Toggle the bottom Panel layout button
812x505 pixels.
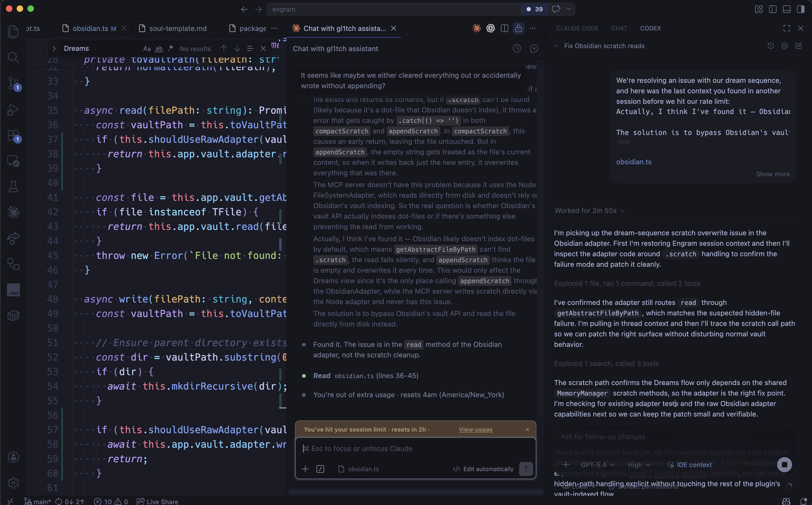[x=787, y=9]
